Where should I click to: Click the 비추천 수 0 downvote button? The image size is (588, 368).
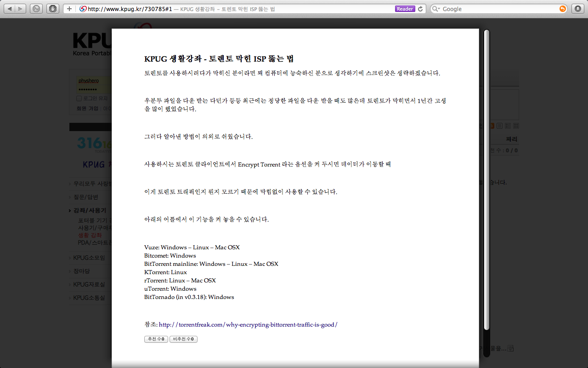[183, 339]
